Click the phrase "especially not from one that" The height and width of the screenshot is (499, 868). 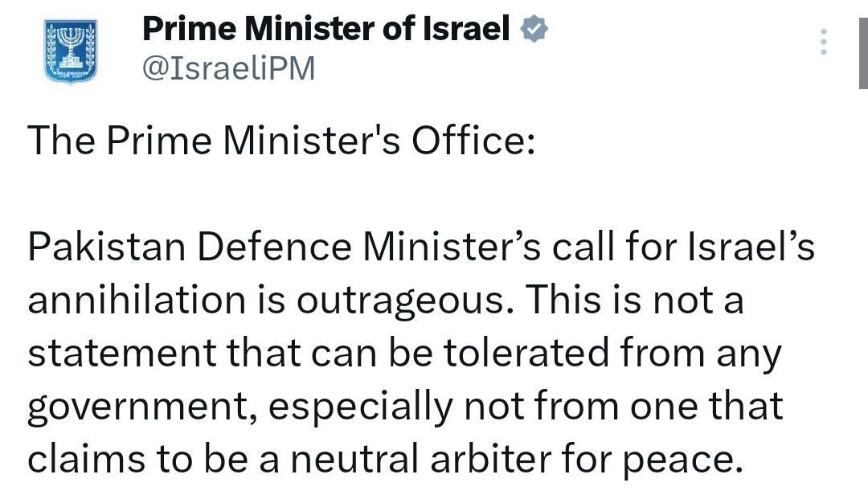click(526, 407)
